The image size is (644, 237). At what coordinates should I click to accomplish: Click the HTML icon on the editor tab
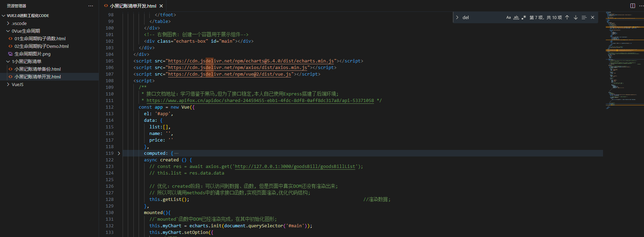(x=106, y=6)
